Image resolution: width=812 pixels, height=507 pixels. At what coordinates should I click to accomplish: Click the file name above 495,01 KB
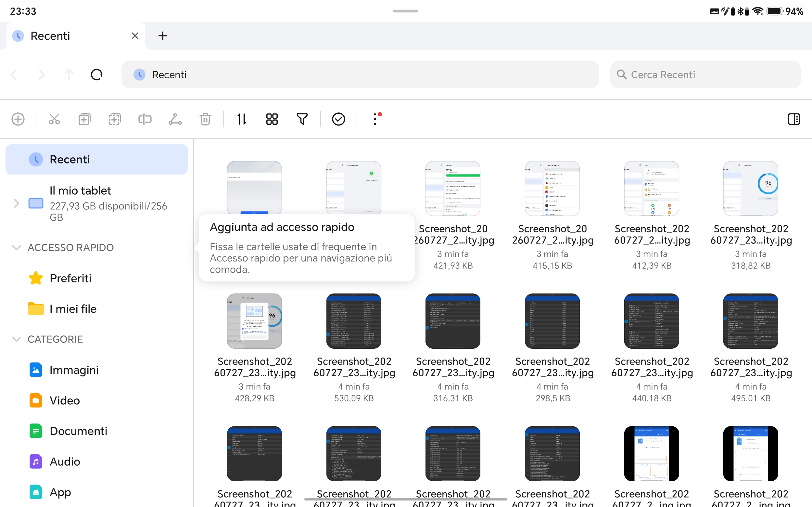click(x=751, y=367)
